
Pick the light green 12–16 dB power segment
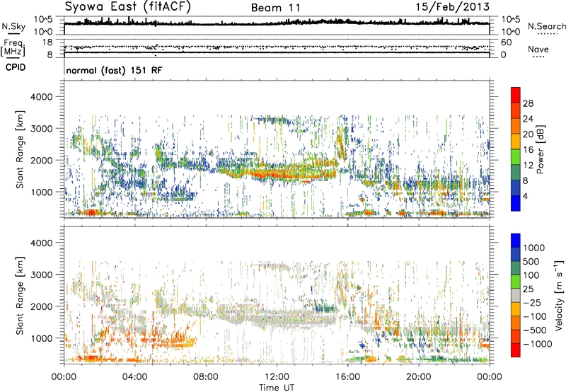pyautogui.click(x=516, y=156)
